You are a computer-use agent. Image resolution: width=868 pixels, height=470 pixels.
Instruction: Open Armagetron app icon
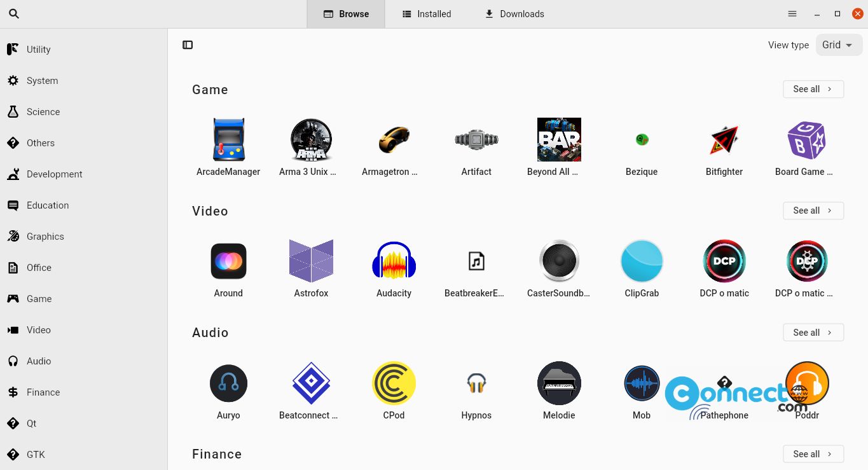coord(394,139)
